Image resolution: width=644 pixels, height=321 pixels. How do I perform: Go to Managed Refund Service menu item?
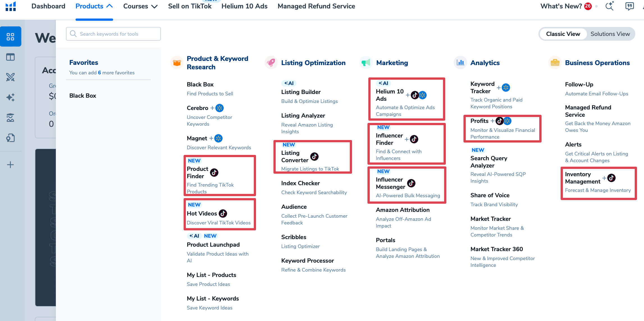pyautogui.click(x=316, y=6)
